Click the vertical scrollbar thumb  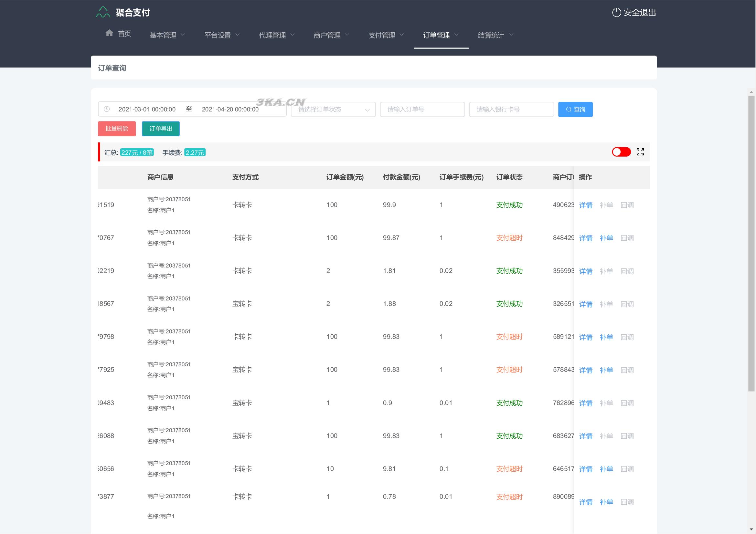(751, 244)
